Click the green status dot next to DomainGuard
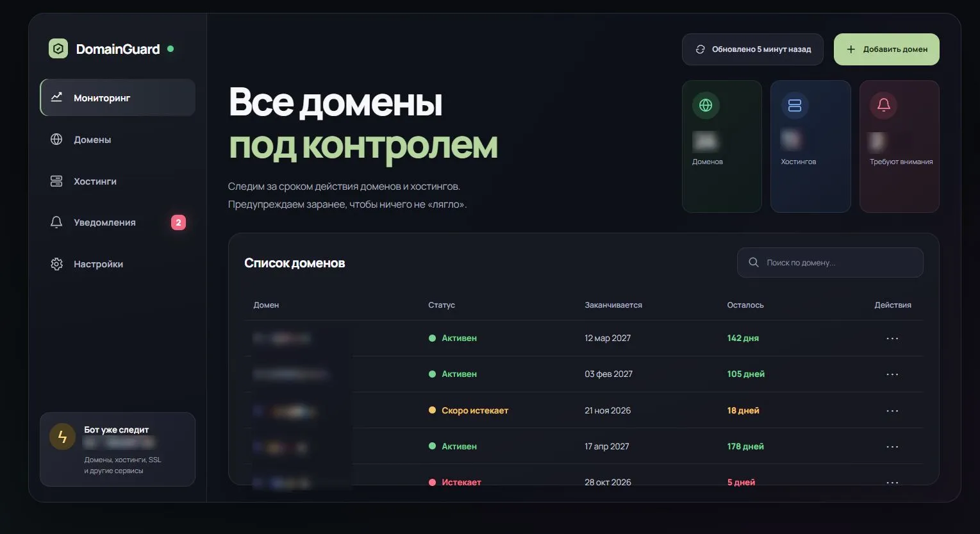The image size is (980, 534). [170, 49]
